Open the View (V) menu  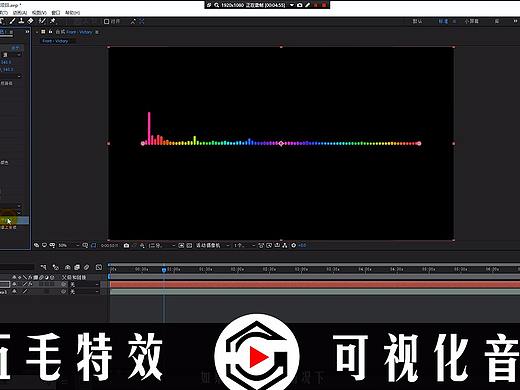coord(39,13)
